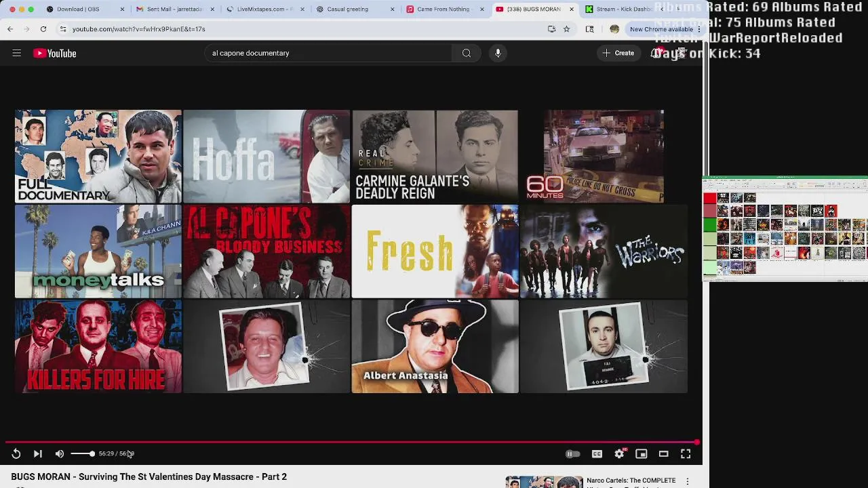Open the Albert Anastasia video thumbnail

(435, 346)
